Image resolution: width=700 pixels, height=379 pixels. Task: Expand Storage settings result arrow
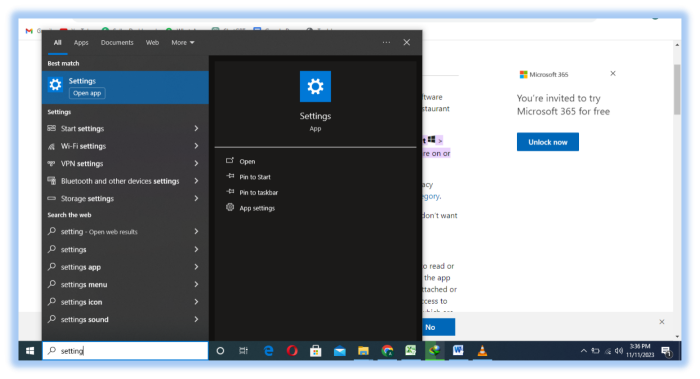196,198
